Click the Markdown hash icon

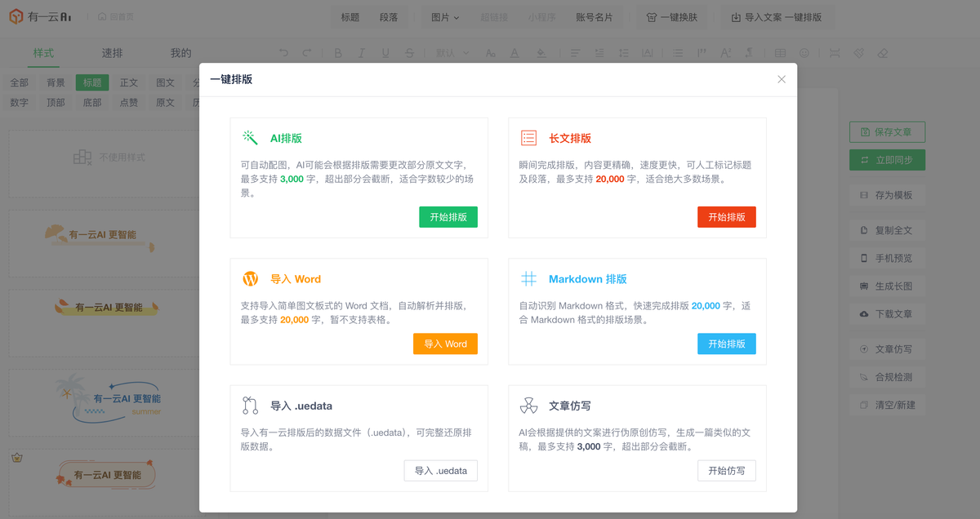point(528,279)
